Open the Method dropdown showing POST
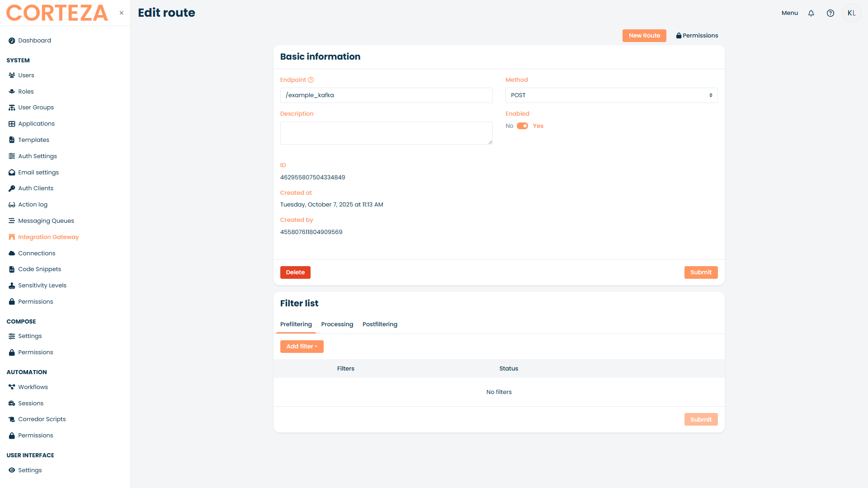 [611, 95]
